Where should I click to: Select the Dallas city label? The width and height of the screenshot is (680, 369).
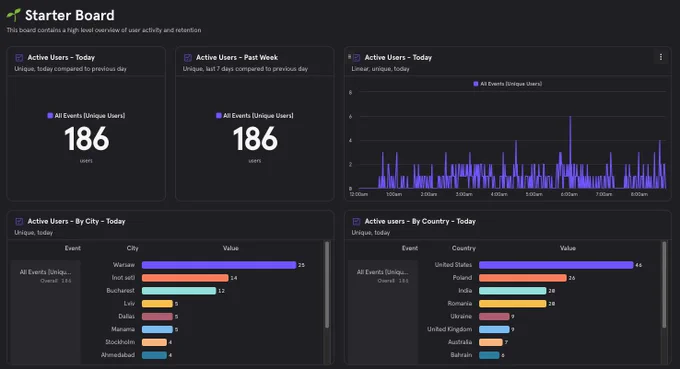[127, 316]
